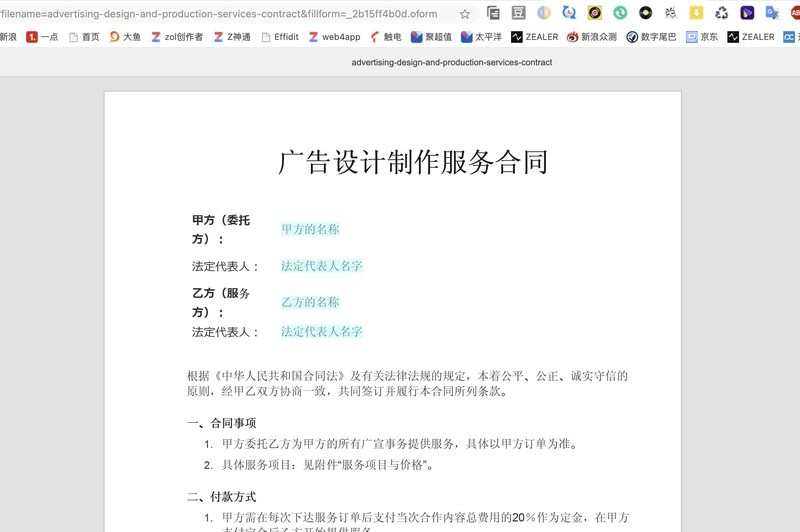
Task: Open the Effidit bookmark
Action: (x=280, y=37)
